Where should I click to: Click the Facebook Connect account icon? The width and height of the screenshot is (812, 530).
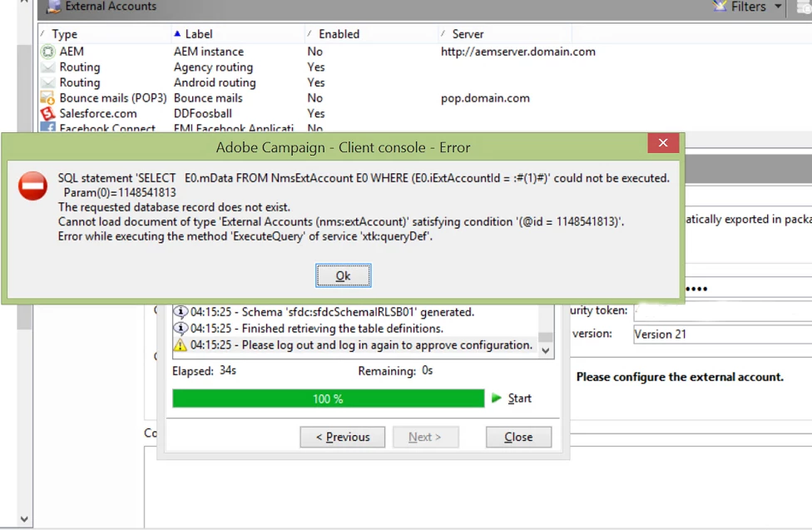click(x=47, y=127)
